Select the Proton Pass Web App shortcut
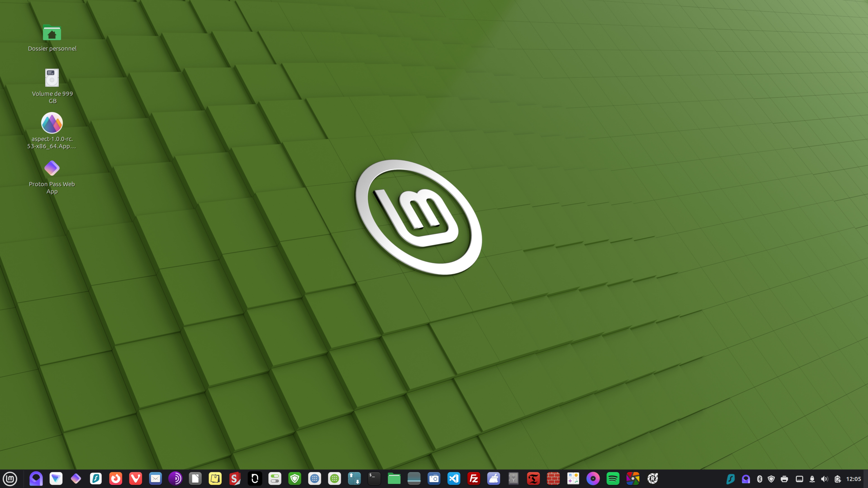The height and width of the screenshot is (488, 868). tap(52, 168)
